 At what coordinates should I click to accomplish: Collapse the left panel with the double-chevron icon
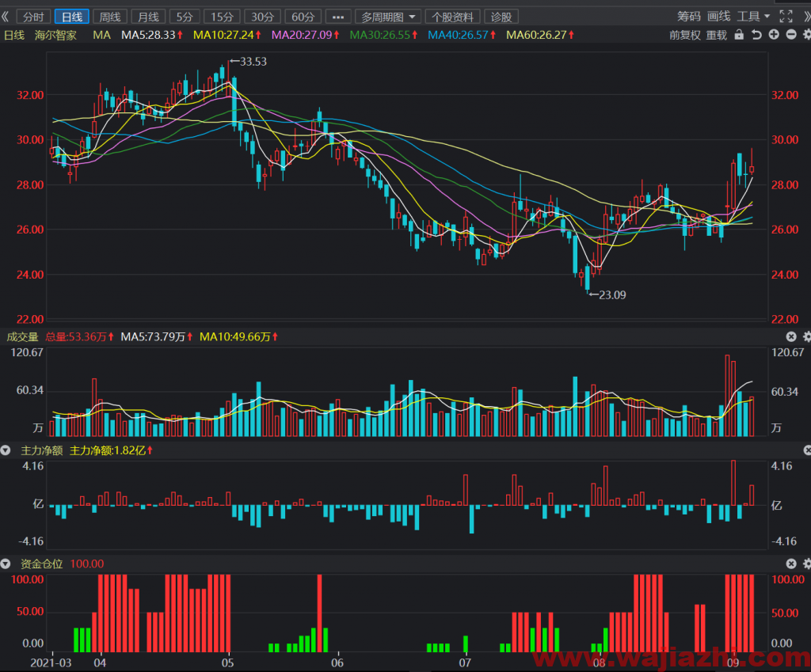(x=6, y=17)
